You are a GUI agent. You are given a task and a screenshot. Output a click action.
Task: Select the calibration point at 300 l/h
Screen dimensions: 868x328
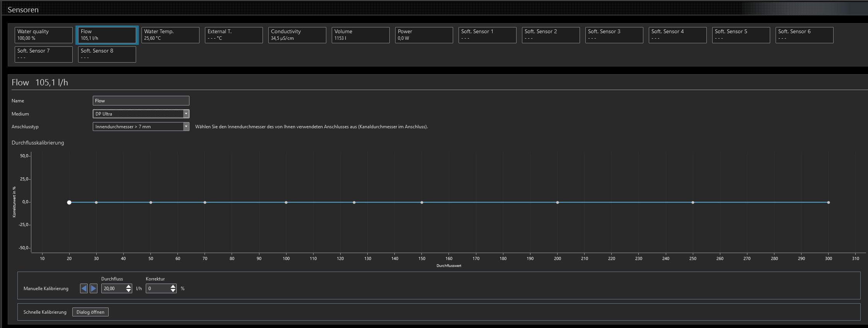click(x=829, y=202)
